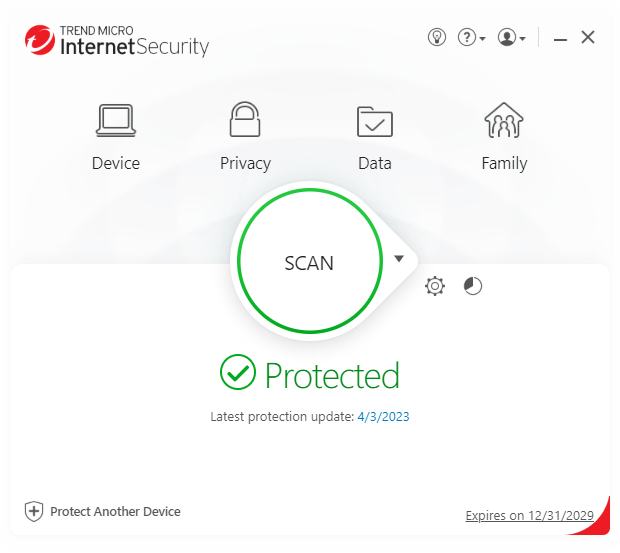Select the Family house icon
The height and width of the screenshot is (553, 620).
(x=504, y=121)
